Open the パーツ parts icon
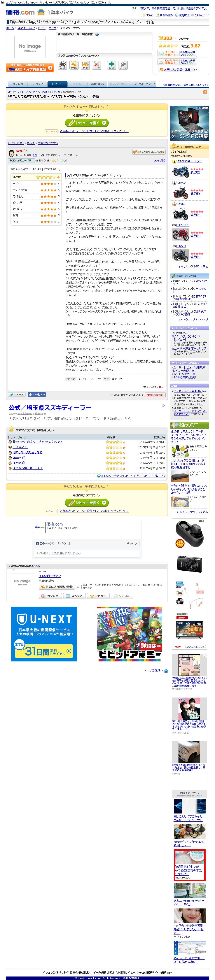This screenshot has height=980, width=215. [97, 65]
